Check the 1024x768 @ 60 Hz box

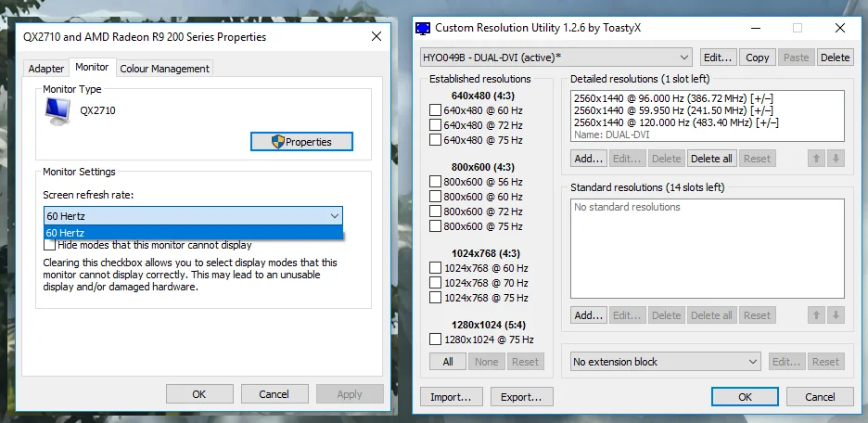click(x=435, y=268)
